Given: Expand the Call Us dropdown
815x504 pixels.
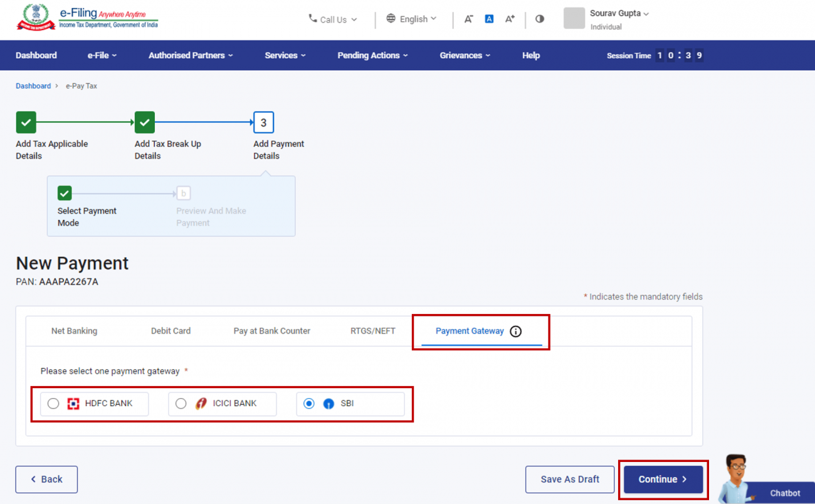Looking at the screenshot, I should [x=332, y=19].
